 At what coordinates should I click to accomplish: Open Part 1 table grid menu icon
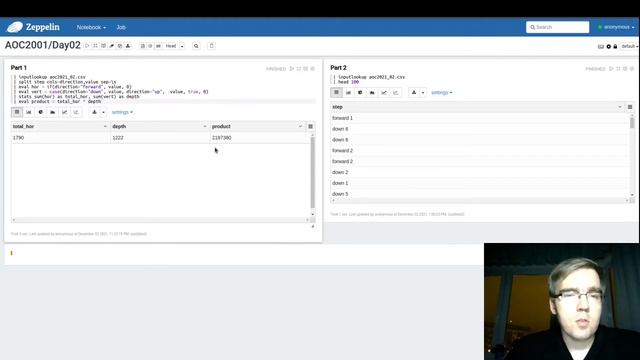(311, 127)
